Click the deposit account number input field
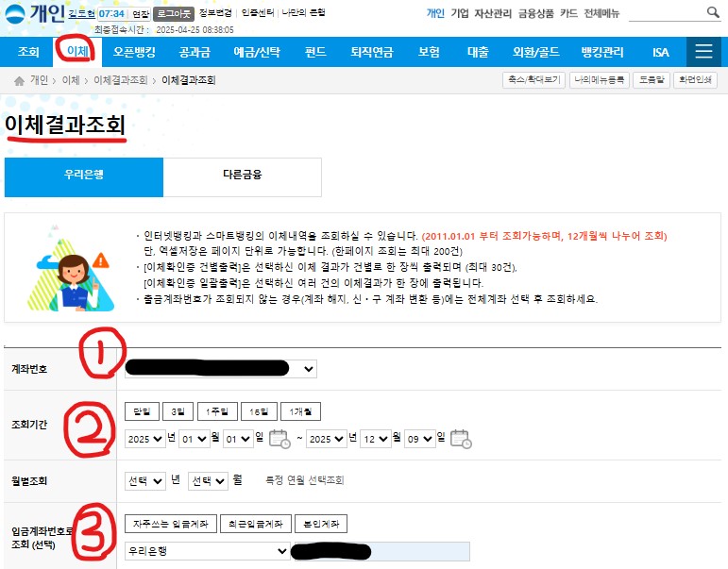728x569 pixels. 381,551
